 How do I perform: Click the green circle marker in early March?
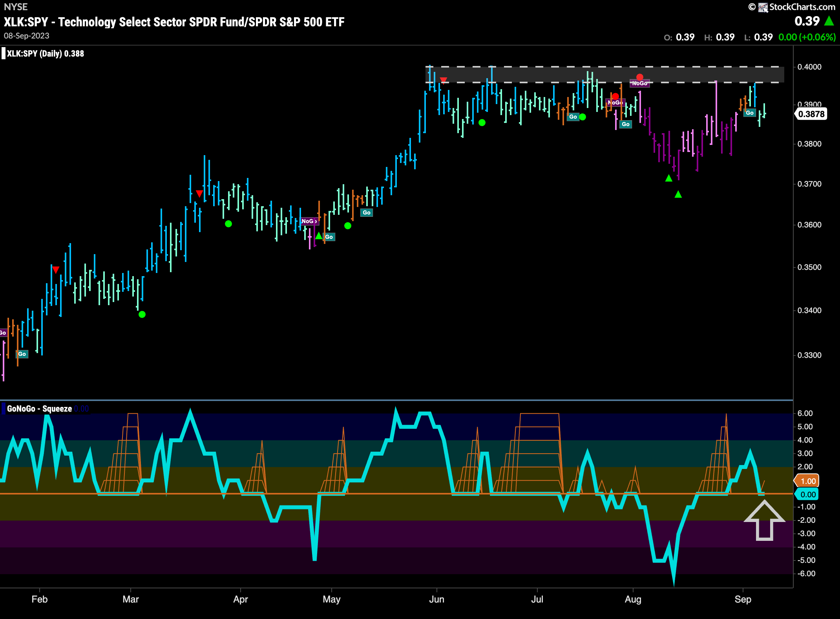pyautogui.click(x=142, y=314)
